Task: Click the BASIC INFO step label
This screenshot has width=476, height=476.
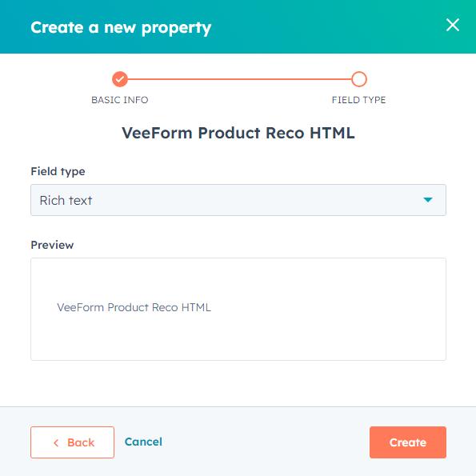Action: pos(120,100)
